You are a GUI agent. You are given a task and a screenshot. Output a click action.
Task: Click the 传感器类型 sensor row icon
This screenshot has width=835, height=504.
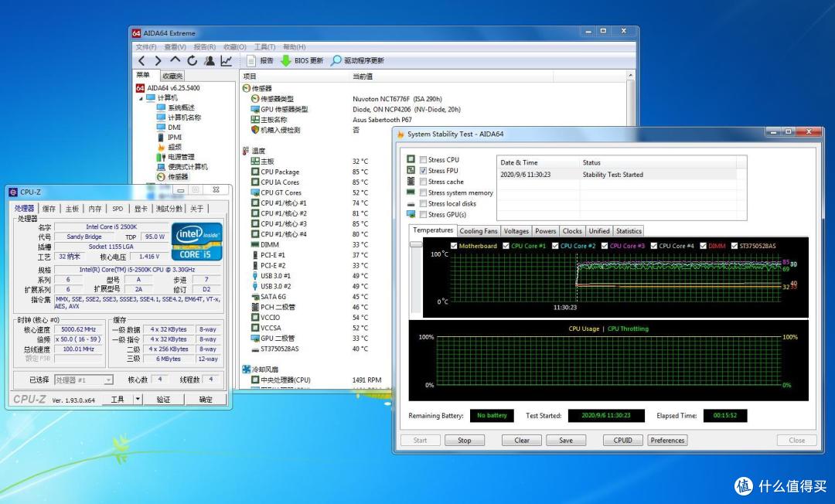[255, 99]
